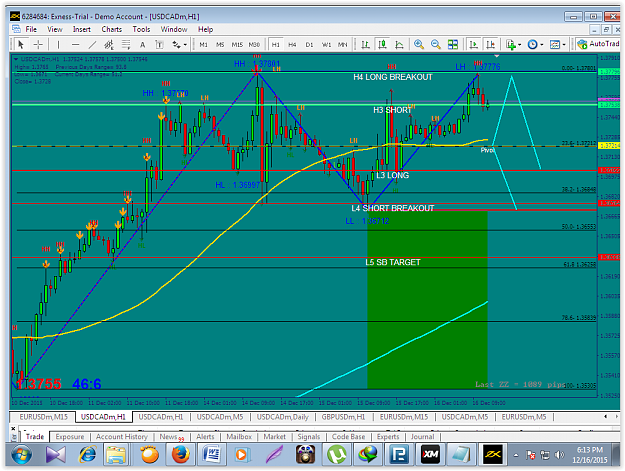Expand the Indicators dropdown arrow

519,45
